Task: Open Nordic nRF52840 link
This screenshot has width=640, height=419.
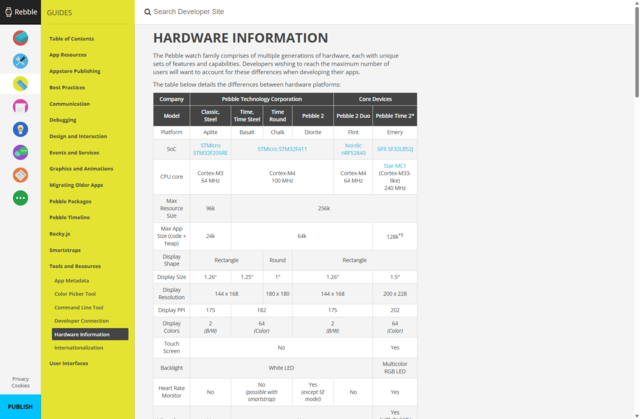Action: click(353, 149)
